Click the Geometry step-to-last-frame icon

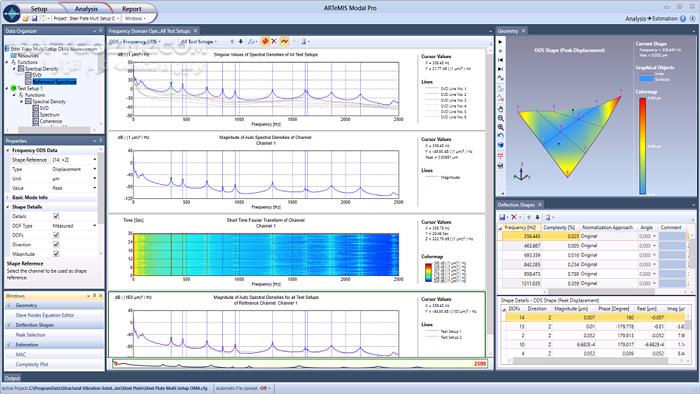coord(500,69)
